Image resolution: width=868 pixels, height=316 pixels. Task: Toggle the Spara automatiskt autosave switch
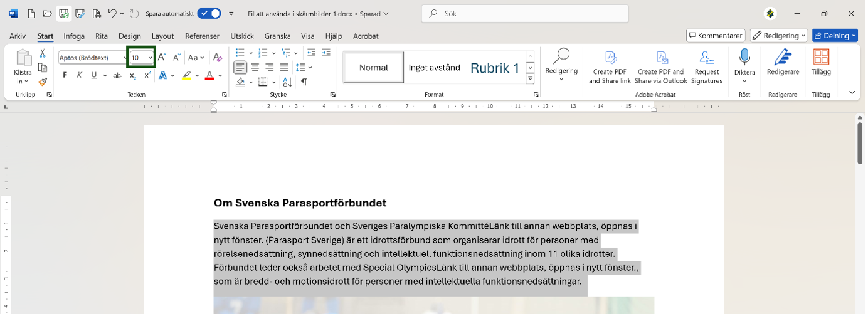[209, 13]
